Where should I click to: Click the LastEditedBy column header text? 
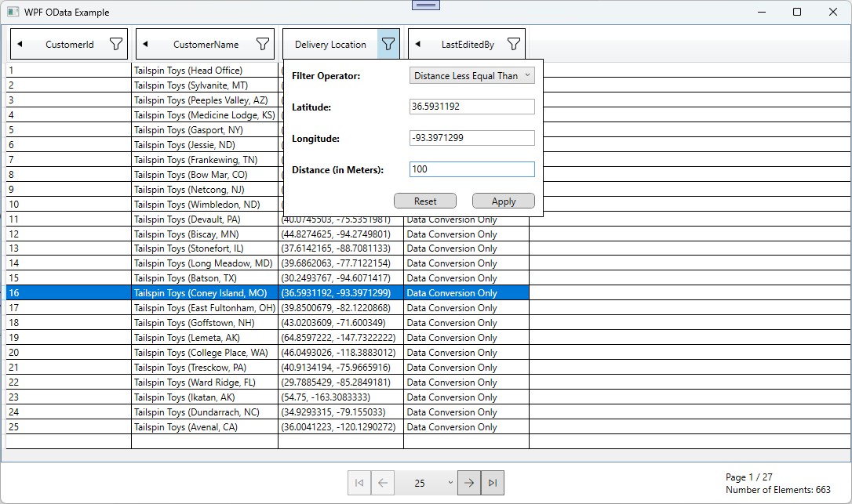[x=468, y=45]
